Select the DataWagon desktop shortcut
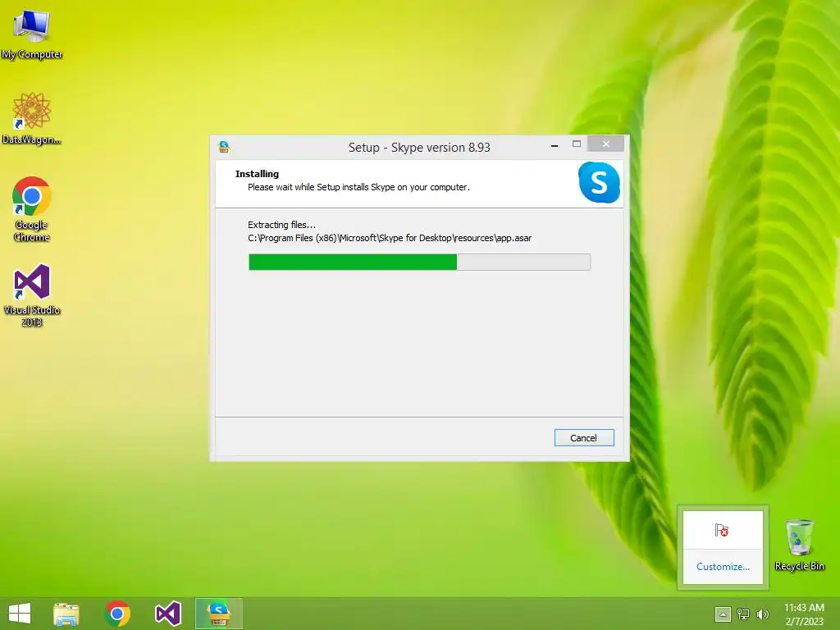Viewport: 840px width, 630px height. (32, 118)
